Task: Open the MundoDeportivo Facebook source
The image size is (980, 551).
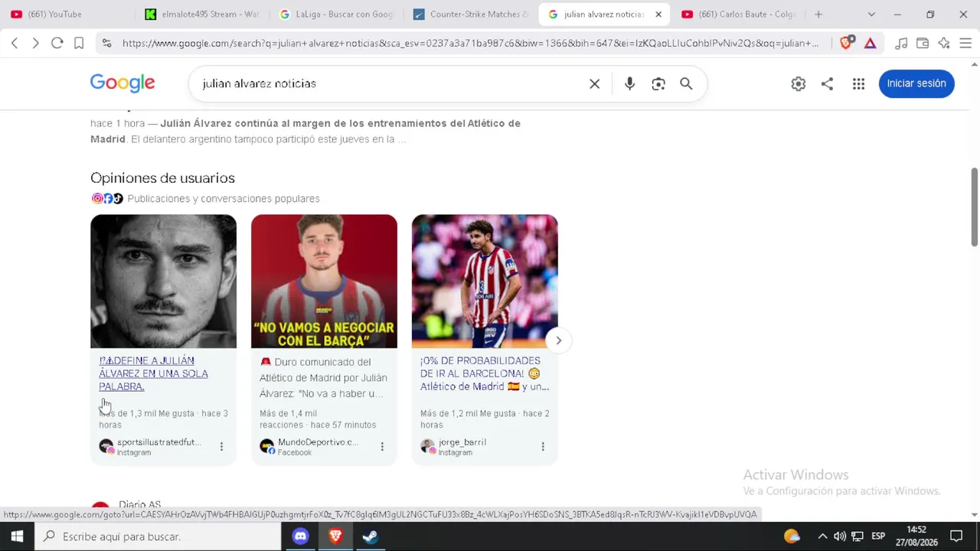Action: [309, 447]
